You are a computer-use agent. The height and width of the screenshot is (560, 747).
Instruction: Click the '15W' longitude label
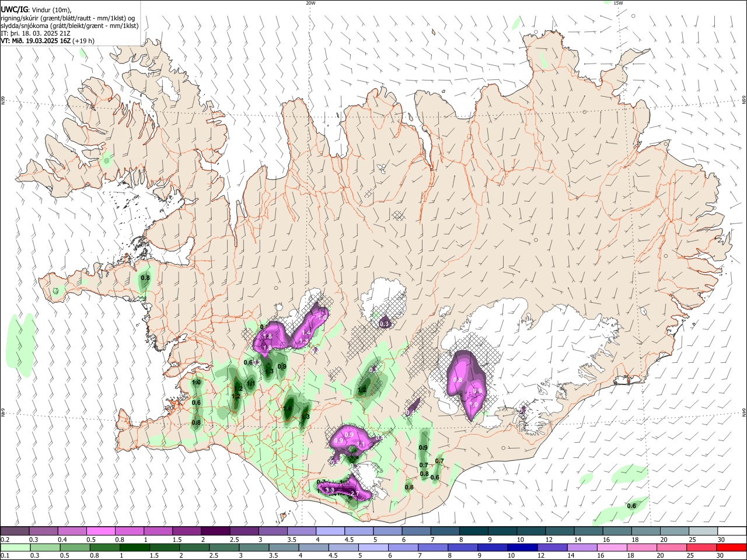[x=618, y=3]
